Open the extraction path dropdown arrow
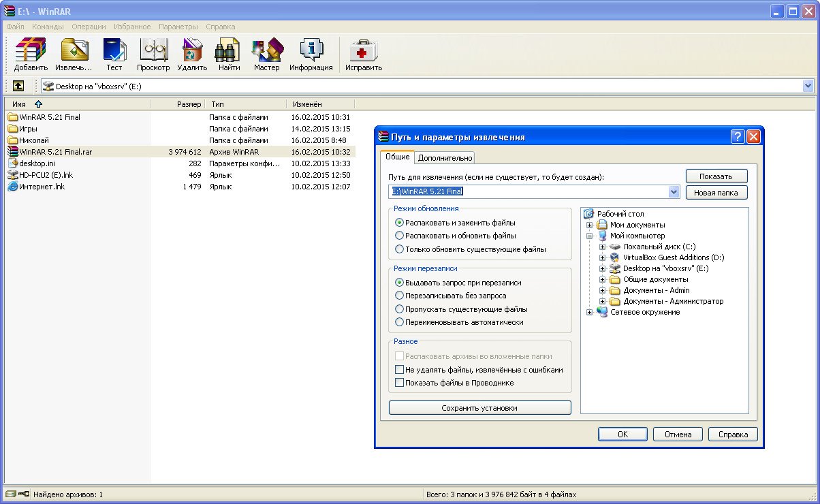The image size is (820, 504). pyautogui.click(x=674, y=192)
